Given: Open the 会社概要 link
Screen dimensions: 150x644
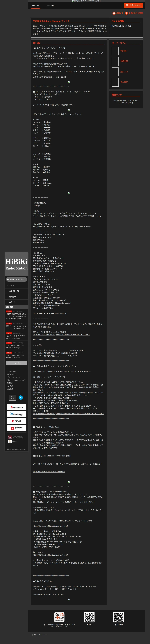Looking at the screenshot, I should click(x=10, y=389).
